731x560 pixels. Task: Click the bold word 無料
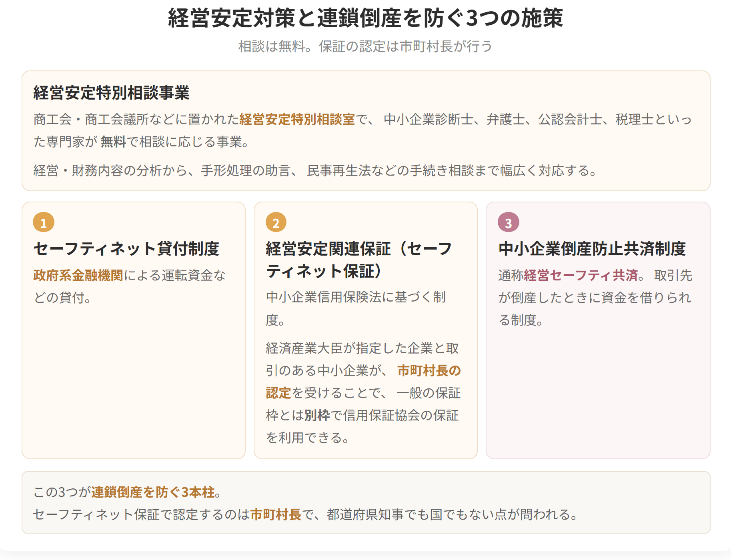pos(113,142)
